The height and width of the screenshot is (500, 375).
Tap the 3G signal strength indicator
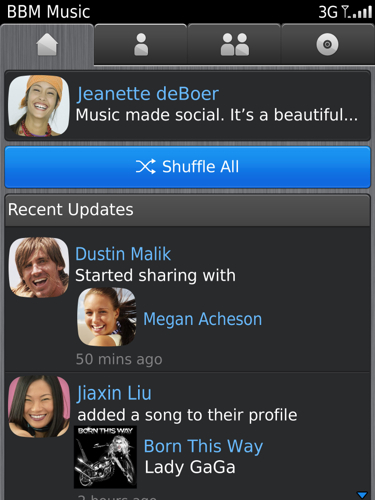(x=345, y=12)
